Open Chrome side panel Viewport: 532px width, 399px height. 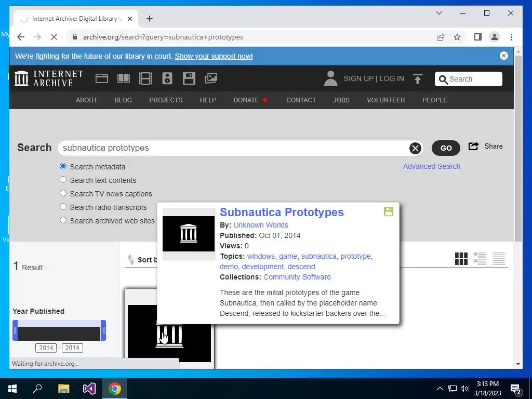click(478, 37)
